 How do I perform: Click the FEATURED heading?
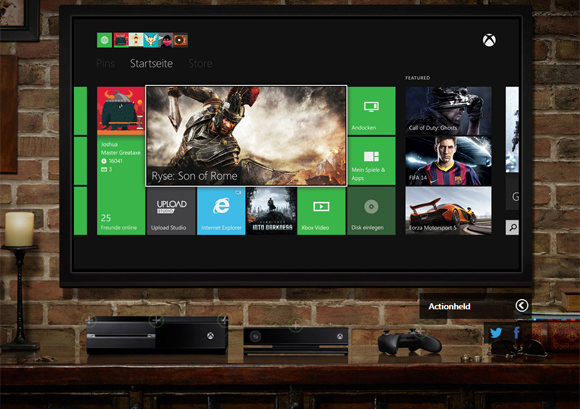pyautogui.click(x=418, y=78)
